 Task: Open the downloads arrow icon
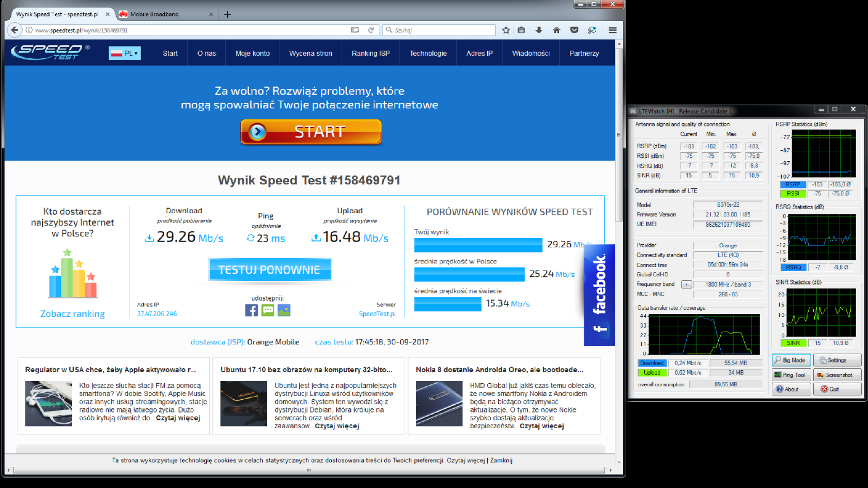coord(539,30)
